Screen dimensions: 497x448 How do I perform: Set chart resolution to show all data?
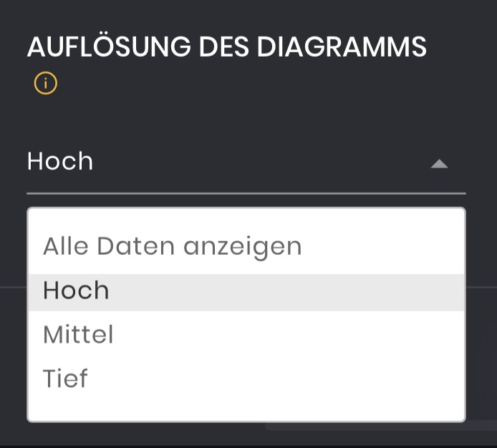pos(173,246)
